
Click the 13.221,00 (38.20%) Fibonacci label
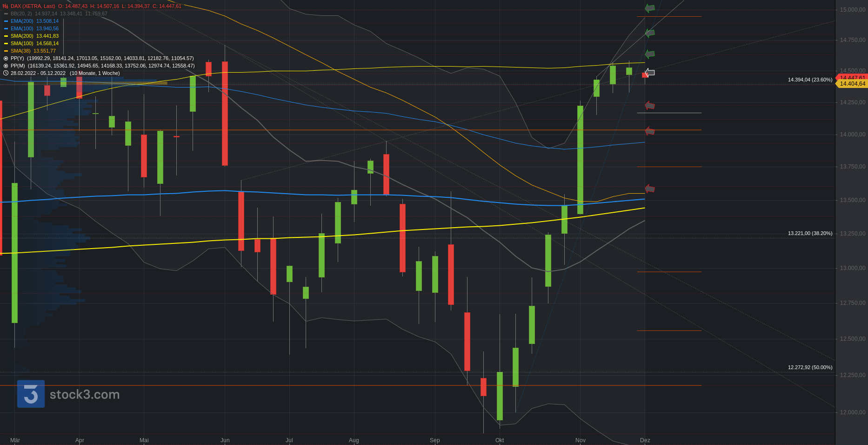coord(810,233)
